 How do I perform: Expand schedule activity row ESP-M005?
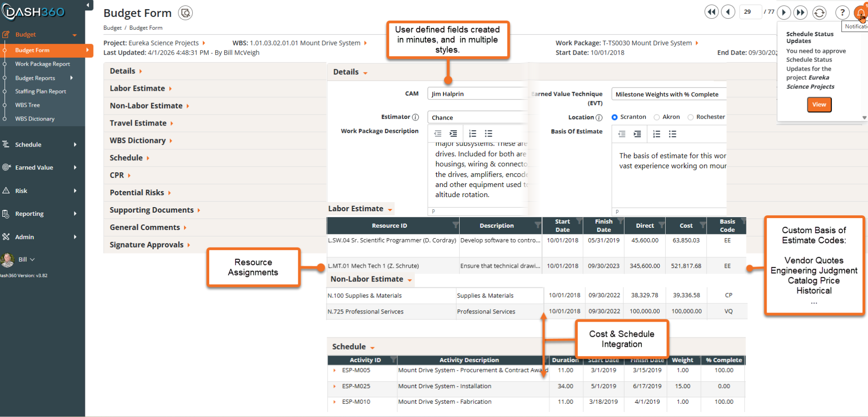[x=334, y=370]
